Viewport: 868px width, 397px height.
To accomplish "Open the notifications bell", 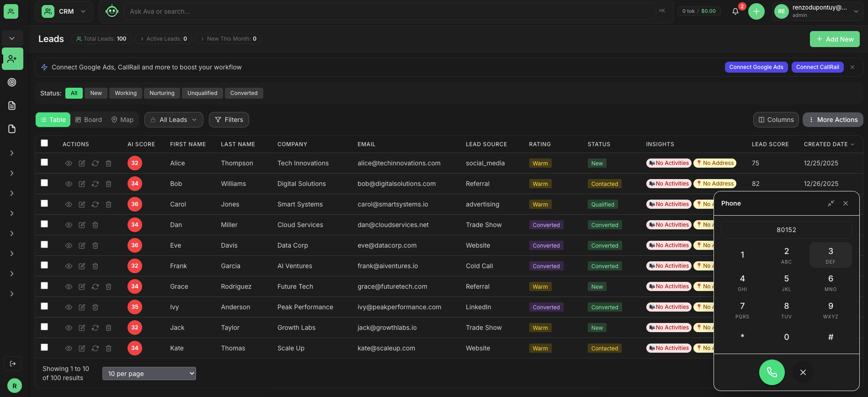I will pyautogui.click(x=735, y=11).
